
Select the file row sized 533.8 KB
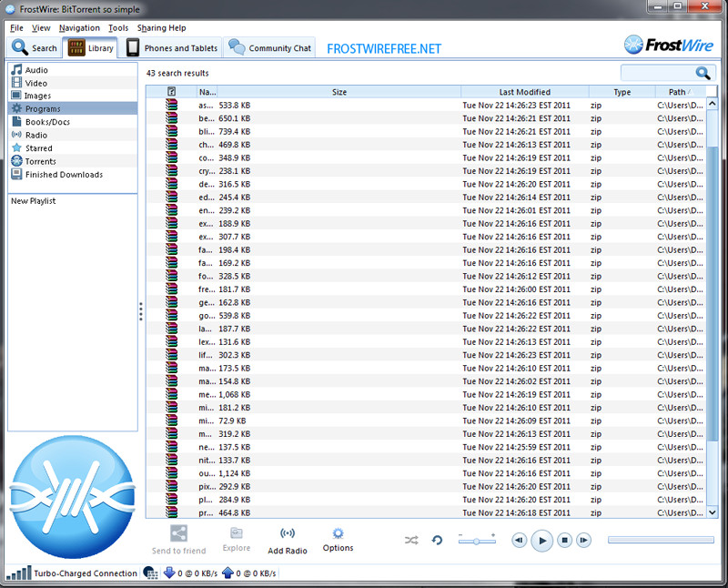click(426, 105)
